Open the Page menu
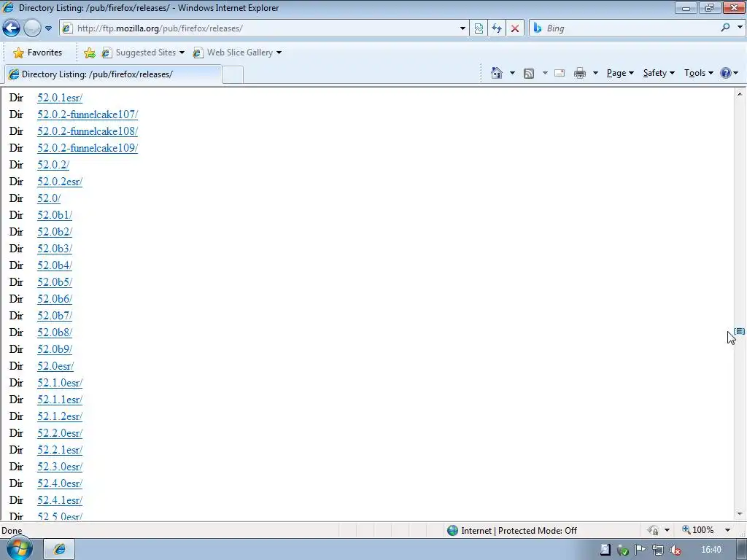The height and width of the screenshot is (560, 747). pyautogui.click(x=620, y=73)
